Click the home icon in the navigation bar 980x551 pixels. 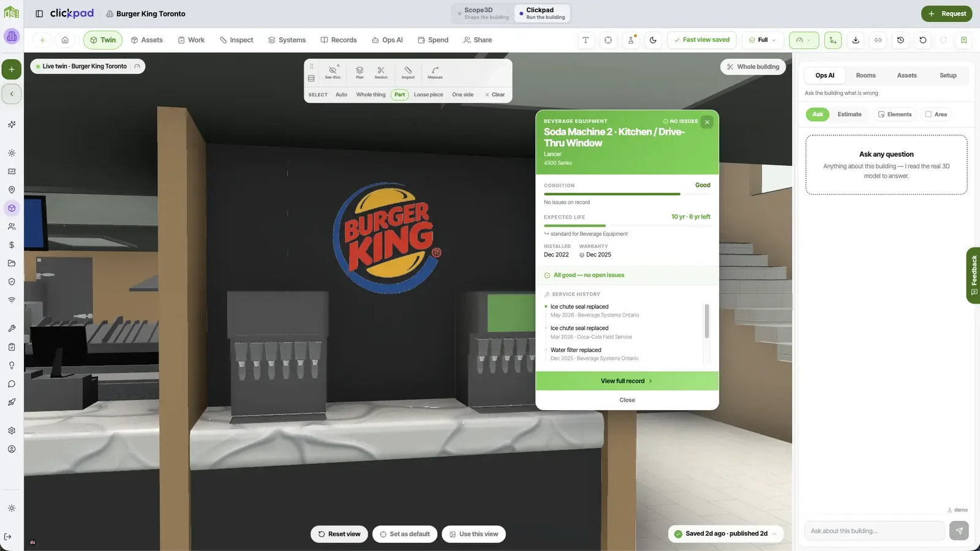click(65, 40)
